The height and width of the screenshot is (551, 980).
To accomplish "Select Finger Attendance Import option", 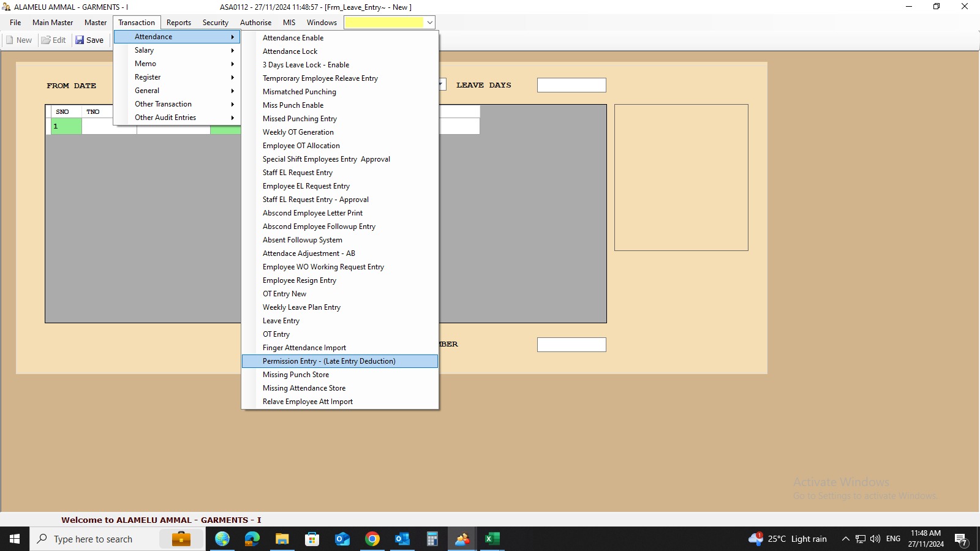I will point(304,348).
